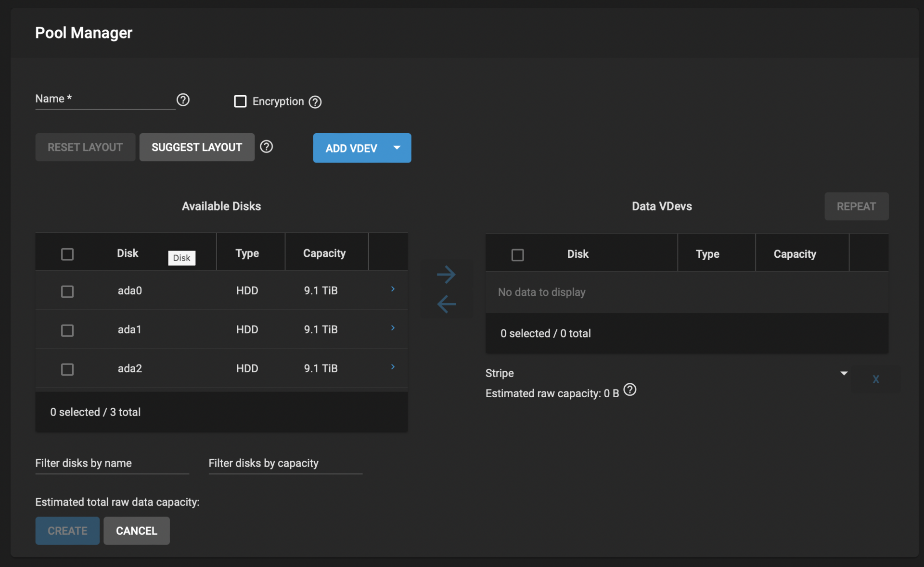Sort Data VDevs by Capacity column
This screenshot has height=567, width=924.
pos(795,254)
